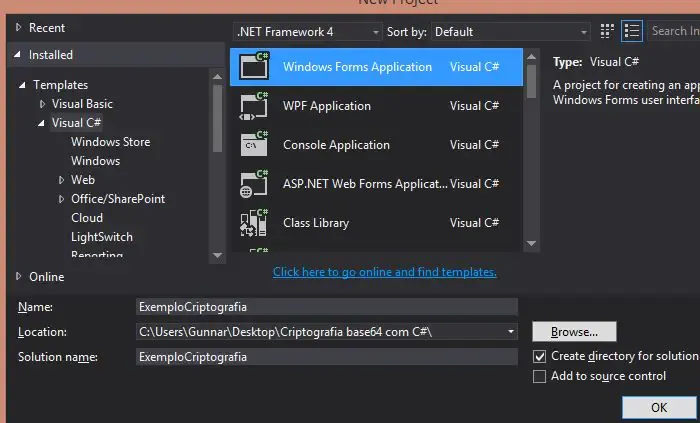Enable Add to source control checkbox
This screenshot has height=423, width=700.
539,376
